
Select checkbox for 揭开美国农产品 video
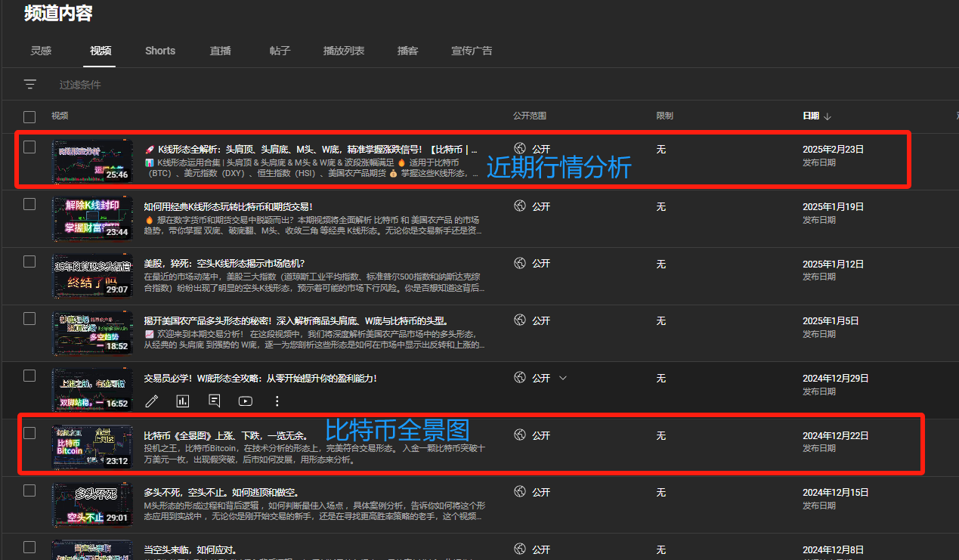pos(29,318)
